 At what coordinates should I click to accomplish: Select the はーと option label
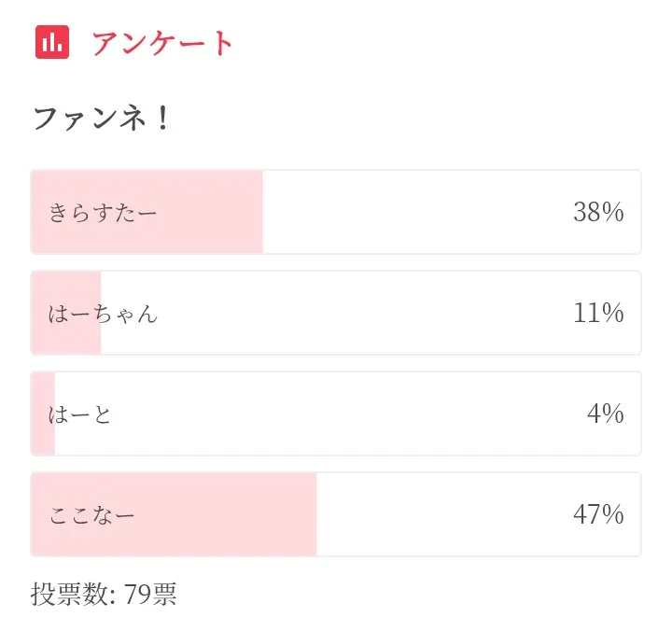(x=80, y=414)
